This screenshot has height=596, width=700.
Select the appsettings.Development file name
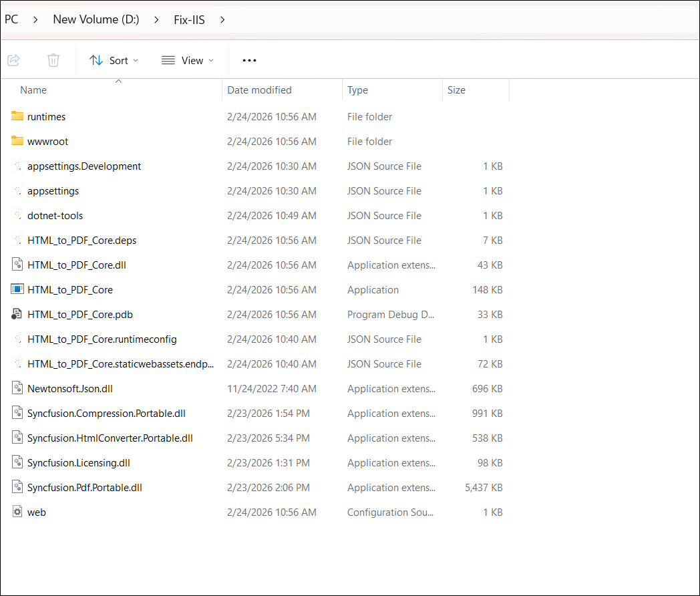coord(84,166)
